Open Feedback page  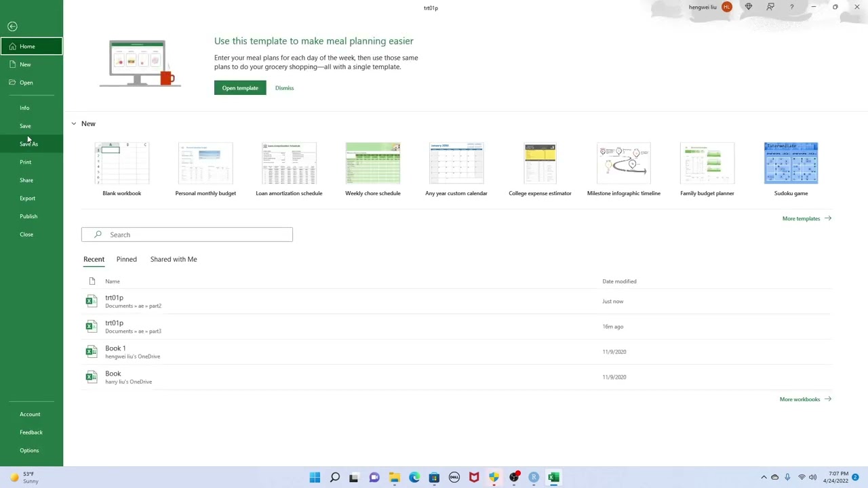click(31, 432)
